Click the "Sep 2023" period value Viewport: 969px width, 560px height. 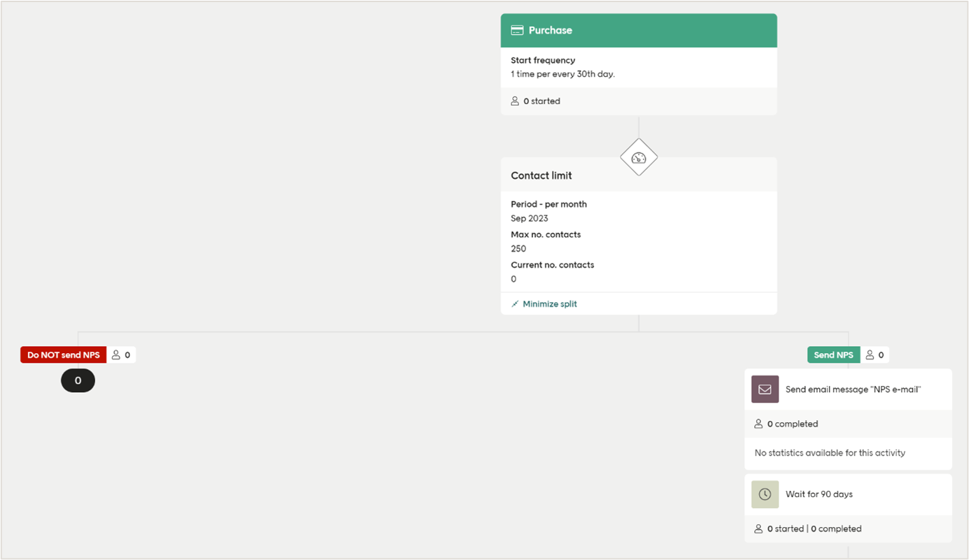530,219
